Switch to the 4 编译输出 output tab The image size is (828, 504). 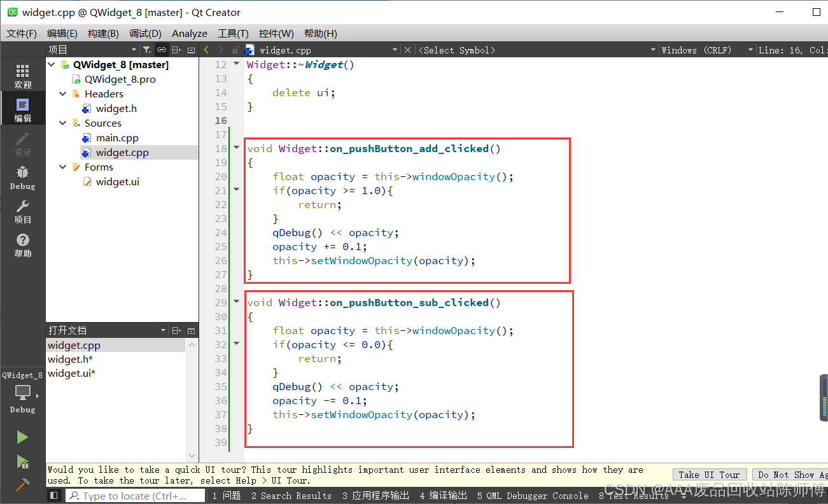pyautogui.click(x=443, y=496)
